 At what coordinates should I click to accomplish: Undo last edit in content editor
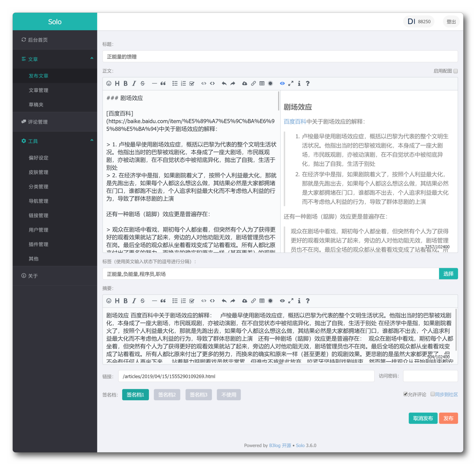coord(224,83)
